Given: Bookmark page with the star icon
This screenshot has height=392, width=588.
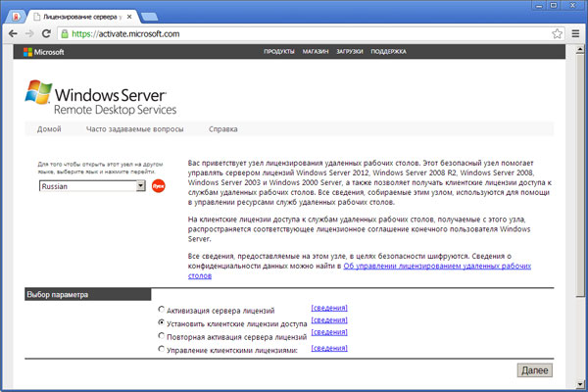Looking at the screenshot, I should point(558,33).
